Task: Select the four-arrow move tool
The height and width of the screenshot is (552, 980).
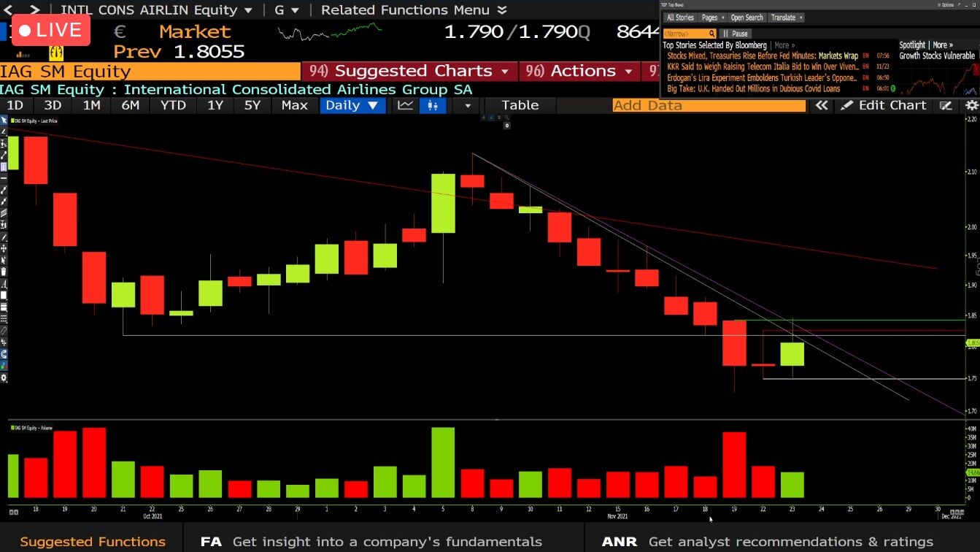Action: tap(4, 248)
